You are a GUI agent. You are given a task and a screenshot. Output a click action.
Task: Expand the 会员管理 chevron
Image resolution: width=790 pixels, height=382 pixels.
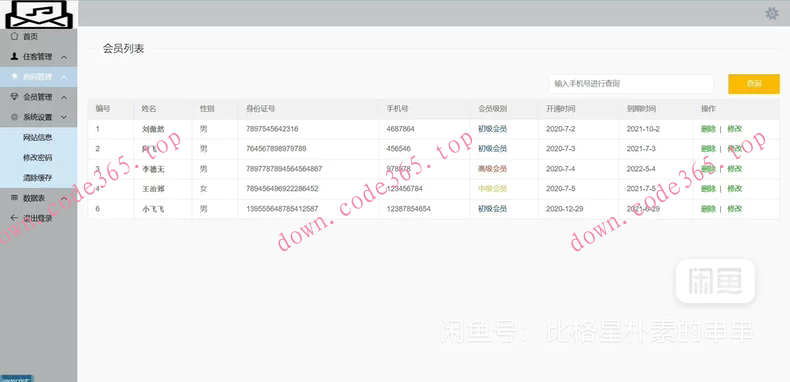pyautogui.click(x=64, y=97)
